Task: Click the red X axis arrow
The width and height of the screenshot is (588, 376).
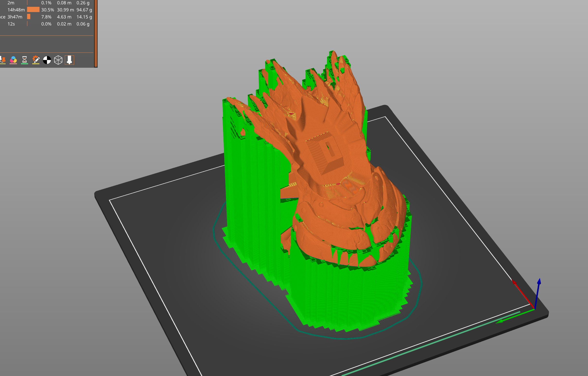Action: (x=523, y=294)
